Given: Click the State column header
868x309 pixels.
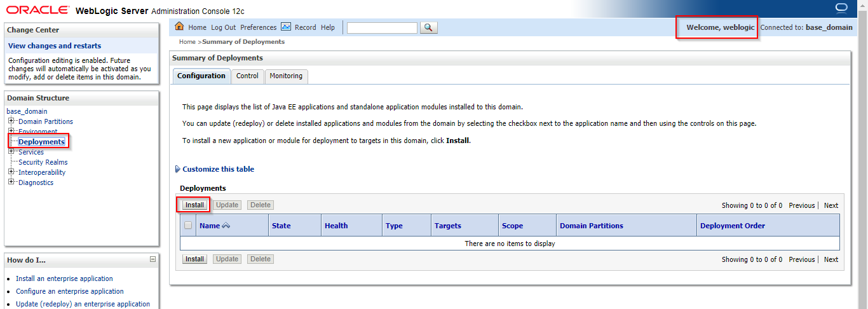Looking at the screenshot, I should [281, 226].
